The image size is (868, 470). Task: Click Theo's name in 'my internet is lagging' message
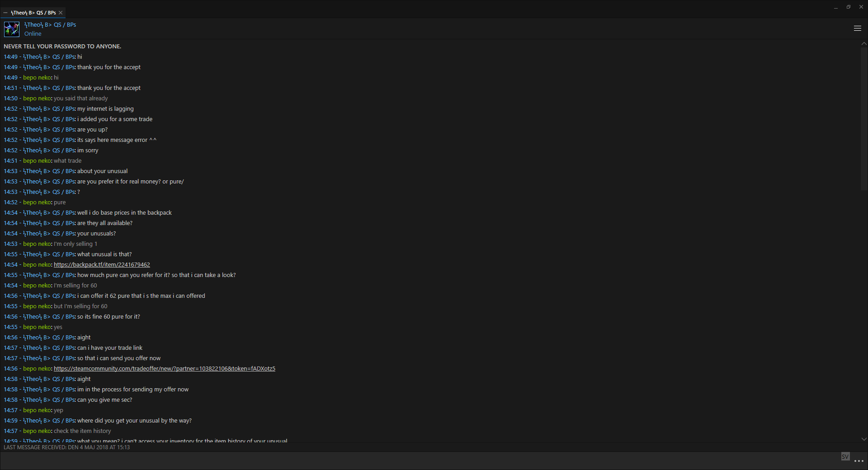[49, 109]
